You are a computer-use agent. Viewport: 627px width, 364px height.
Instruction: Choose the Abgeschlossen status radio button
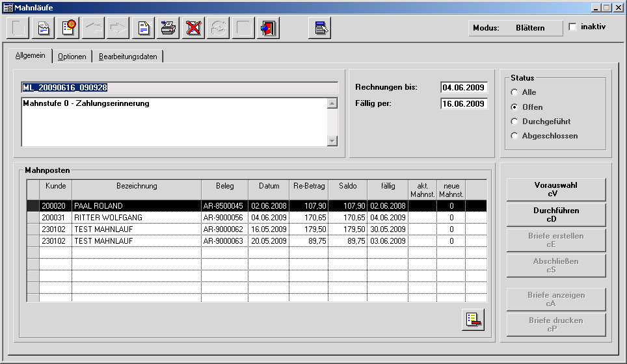tap(515, 136)
